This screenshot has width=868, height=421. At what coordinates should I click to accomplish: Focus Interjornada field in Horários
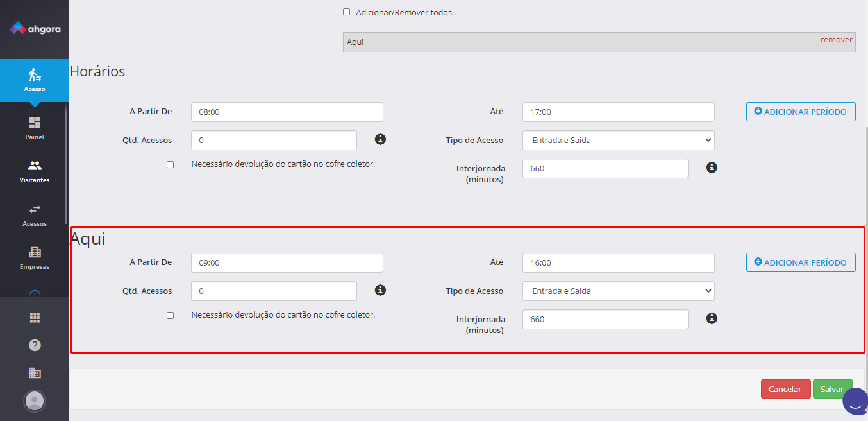point(605,169)
